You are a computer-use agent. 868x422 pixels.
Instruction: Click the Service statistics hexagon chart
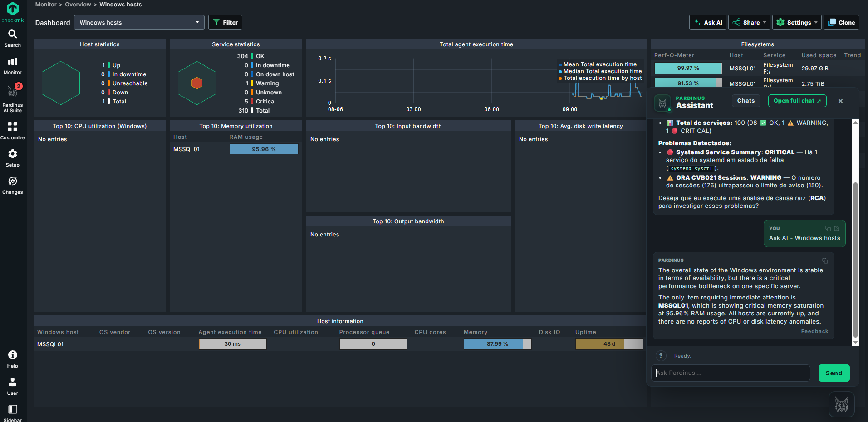click(197, 83)
